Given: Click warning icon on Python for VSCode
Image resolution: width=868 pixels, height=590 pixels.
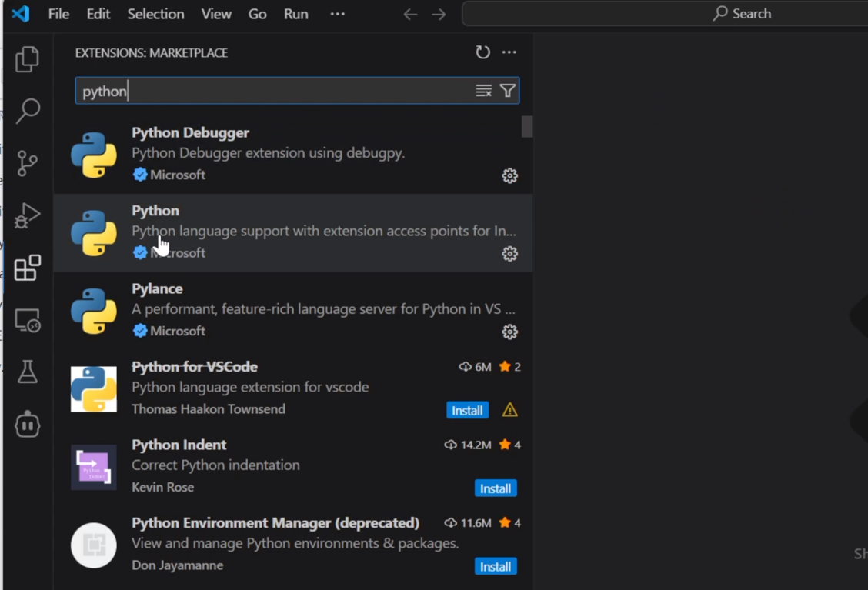Looking at the screenshot, I should point(509,410).
